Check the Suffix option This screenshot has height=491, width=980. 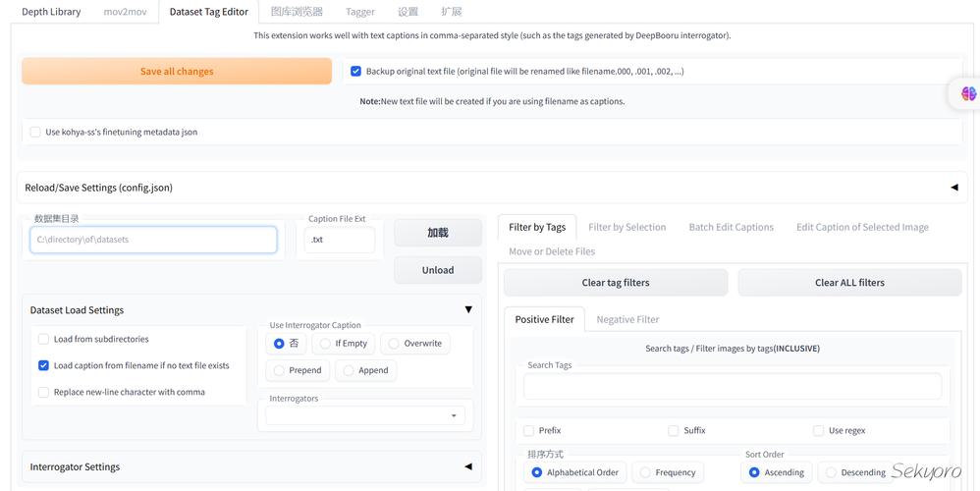pyautogui.click(x=673, y=430)
